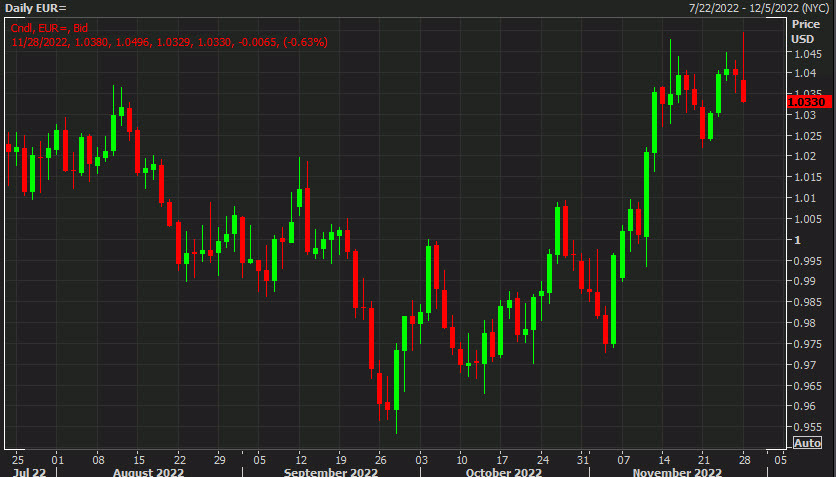
Task: Click the 0.975 price axis label
Action: (808, 344)
